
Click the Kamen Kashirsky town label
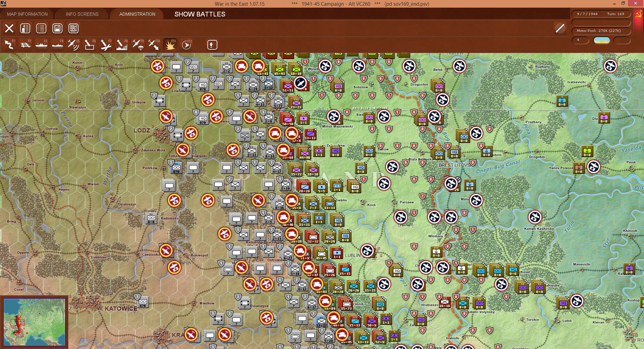539,229
